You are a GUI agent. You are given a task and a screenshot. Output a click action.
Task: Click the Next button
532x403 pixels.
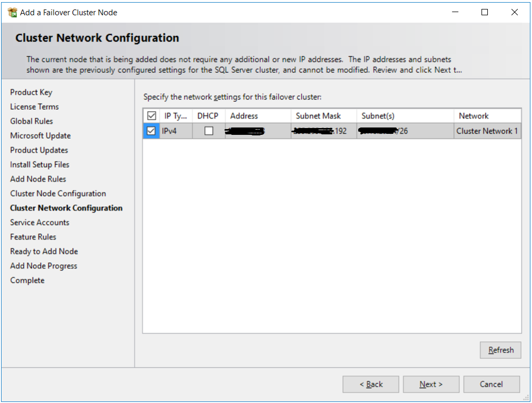coord(431,384)
